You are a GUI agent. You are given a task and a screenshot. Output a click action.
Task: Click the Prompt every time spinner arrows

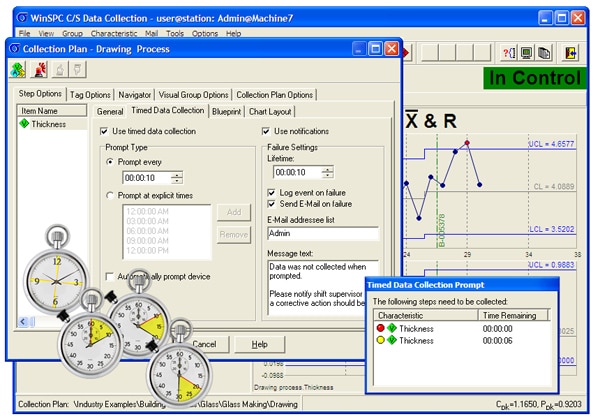pyautogui.click(x=177, y=178)
